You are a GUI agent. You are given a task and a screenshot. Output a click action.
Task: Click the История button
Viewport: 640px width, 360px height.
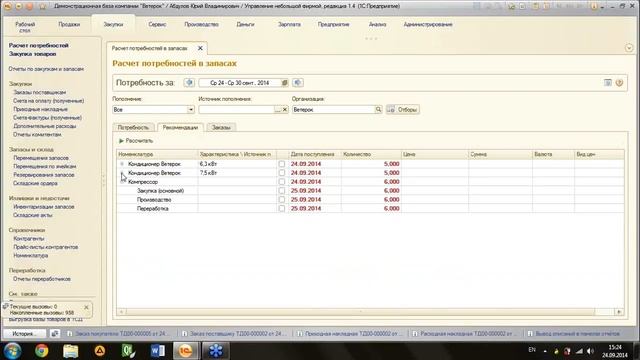(x=24, y=333)
